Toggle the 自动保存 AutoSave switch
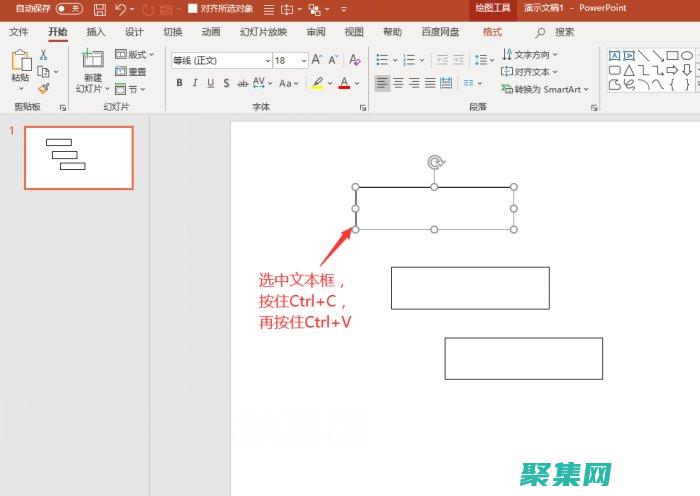700x496 pixels. [69, 9]
